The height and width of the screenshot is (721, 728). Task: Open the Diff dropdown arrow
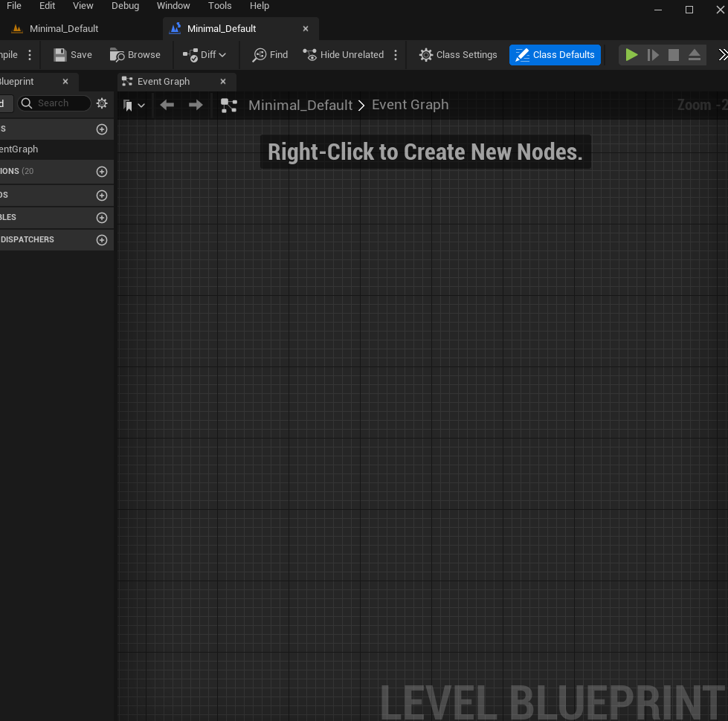(x=222, y=55)
